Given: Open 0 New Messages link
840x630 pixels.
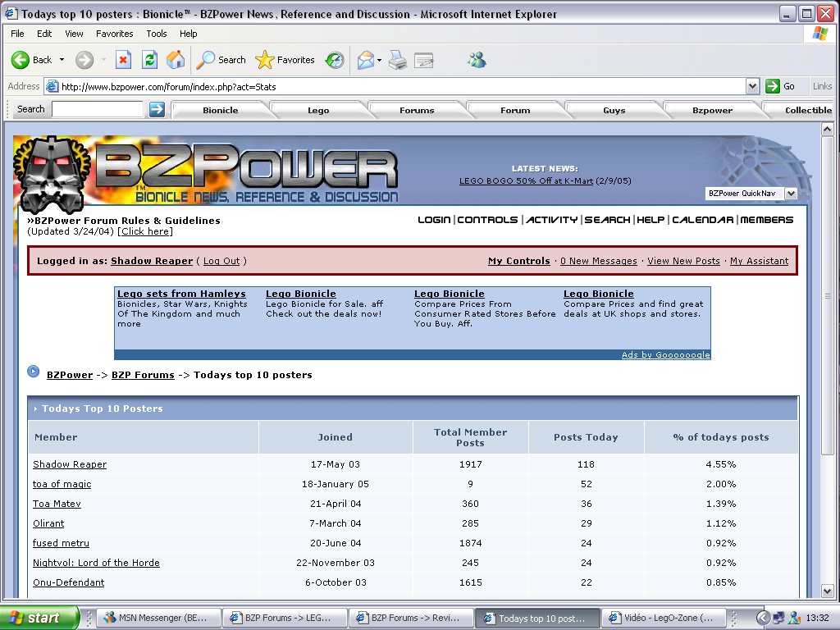Looking at the screenshot, I should click(598, 261).
